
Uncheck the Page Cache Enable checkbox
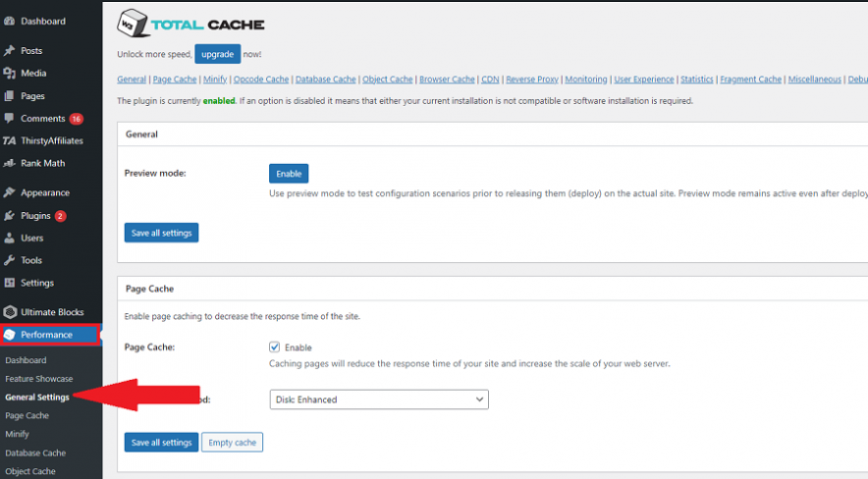pos(275,347)
